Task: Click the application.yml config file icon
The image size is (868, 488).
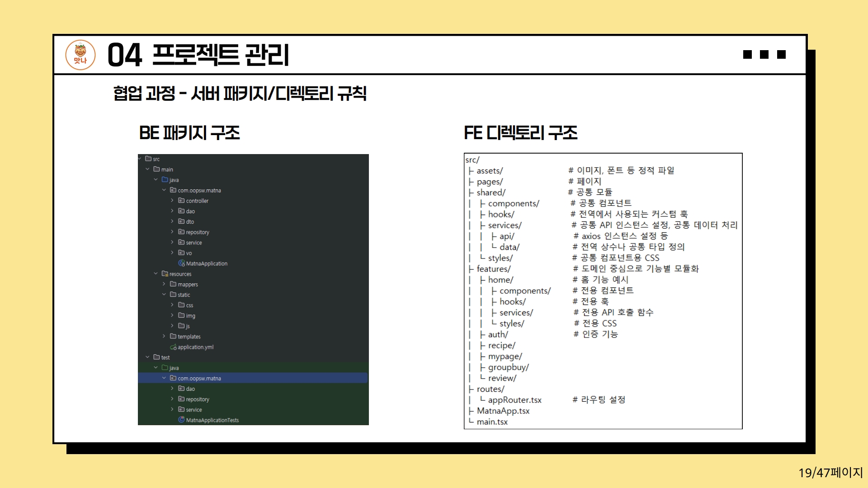Action: pos(173,347)
